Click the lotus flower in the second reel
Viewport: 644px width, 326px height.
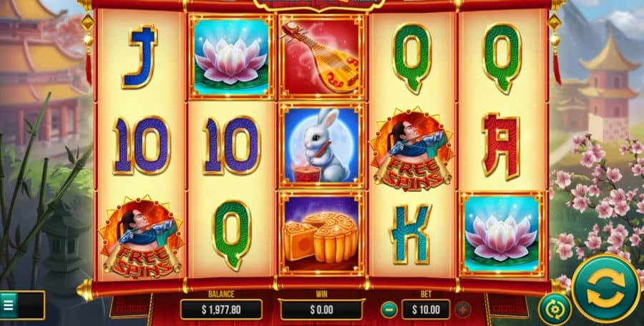(x=231, y=57)
